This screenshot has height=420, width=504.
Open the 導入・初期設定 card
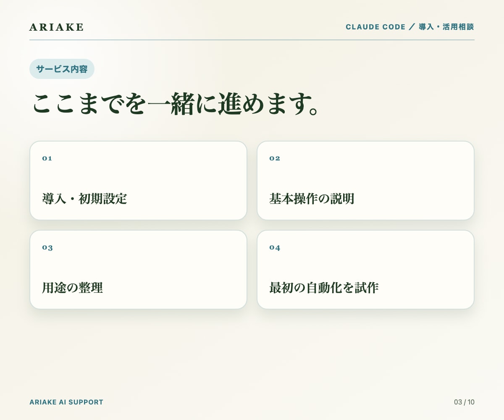tap(138, 181)
